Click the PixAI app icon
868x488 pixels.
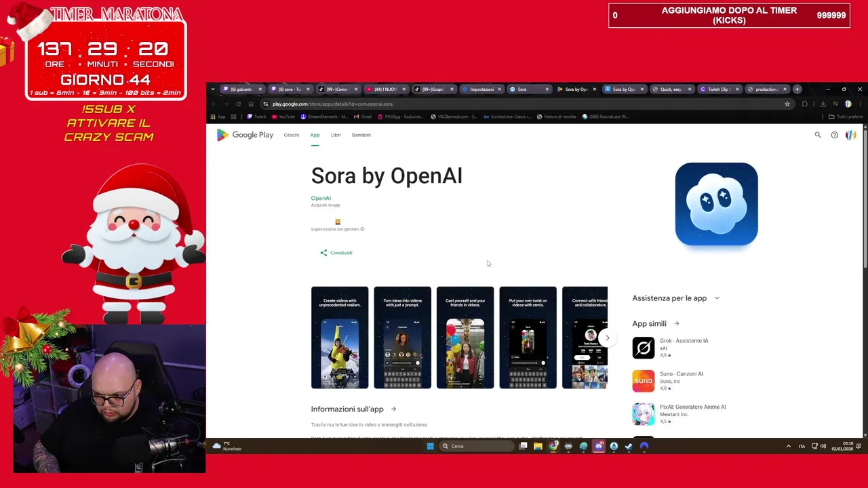click(x=644, y=414)
